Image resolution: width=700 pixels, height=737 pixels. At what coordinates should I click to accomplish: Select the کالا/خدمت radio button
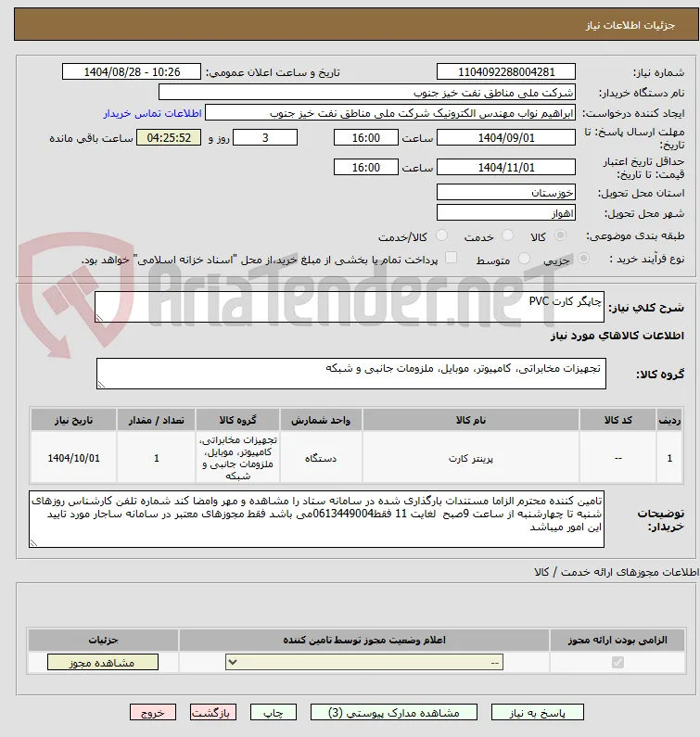click(441, 235)
